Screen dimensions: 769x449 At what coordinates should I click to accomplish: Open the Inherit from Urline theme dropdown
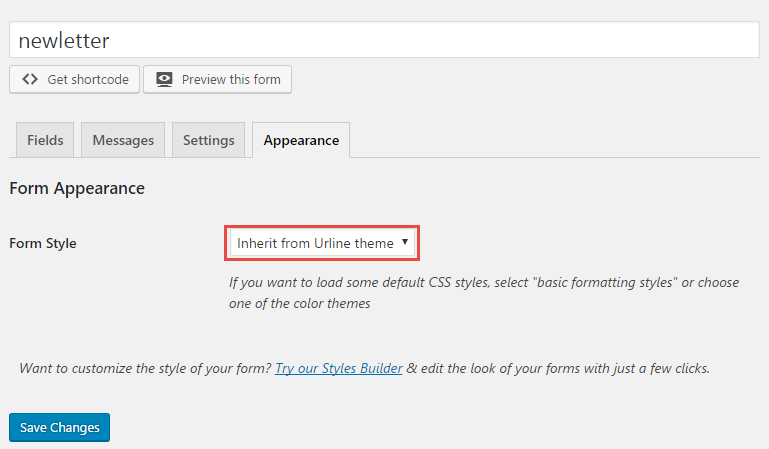click(322, 243)
